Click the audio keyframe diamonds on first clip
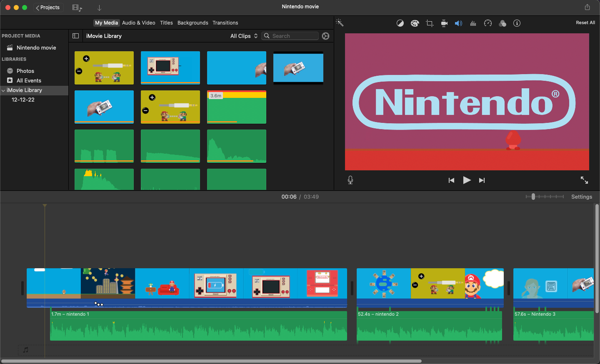The width and height of the screenshot is (600, 364). (x=98, y=304)
